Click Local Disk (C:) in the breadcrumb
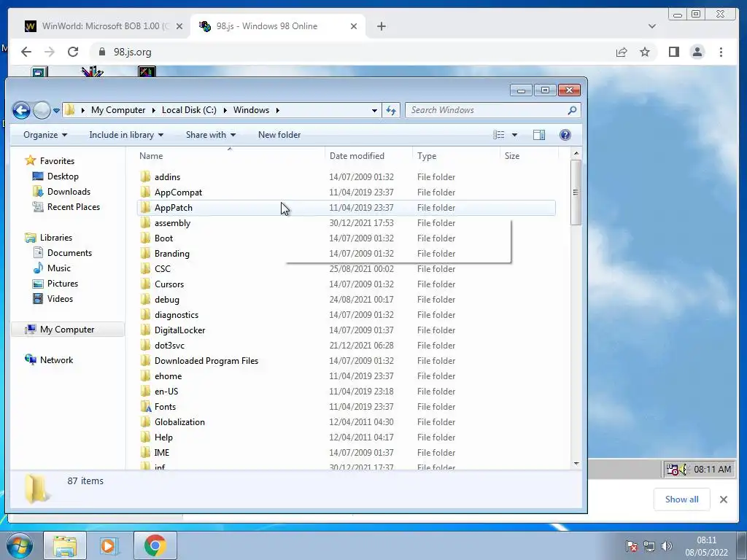 coord(189,110)
